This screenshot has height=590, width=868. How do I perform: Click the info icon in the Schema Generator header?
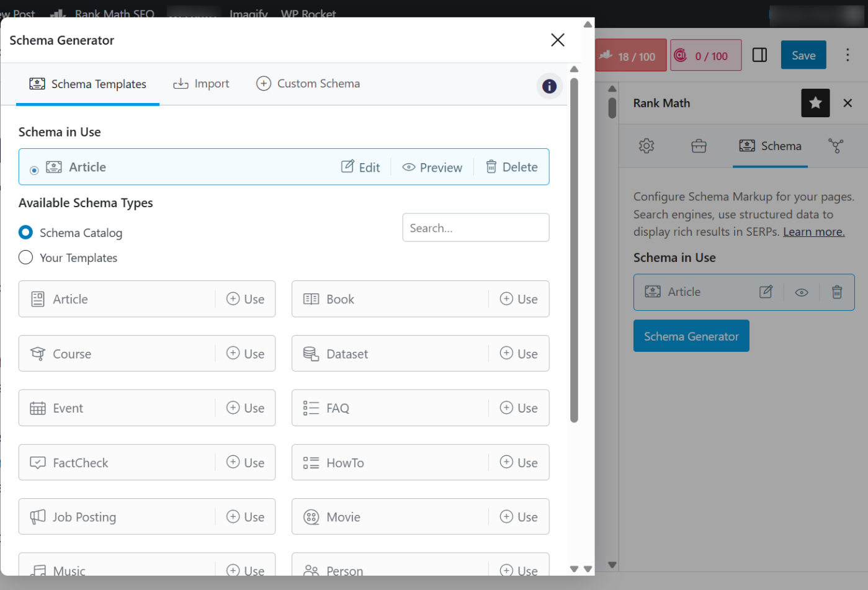click(549, 86)
